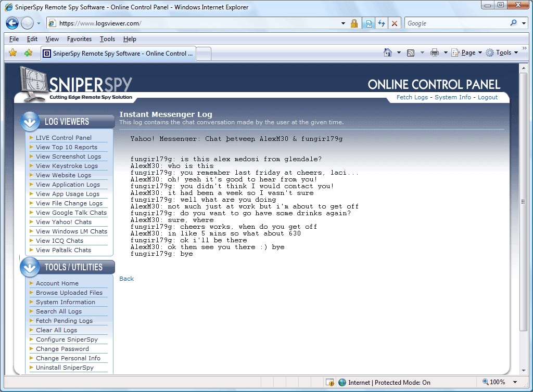533x392 pixels.
Task: Open View File Change Logs
Action: [x=69, y=203]
